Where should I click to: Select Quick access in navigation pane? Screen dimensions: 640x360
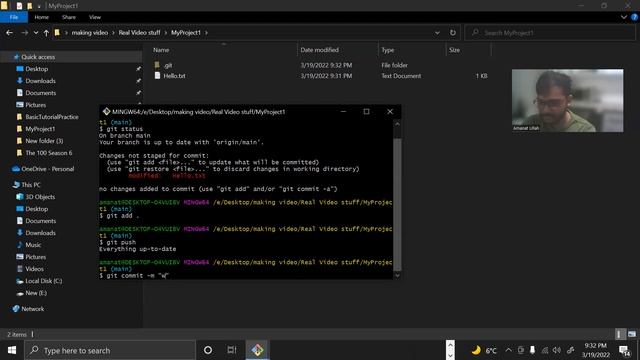point(38,57)
